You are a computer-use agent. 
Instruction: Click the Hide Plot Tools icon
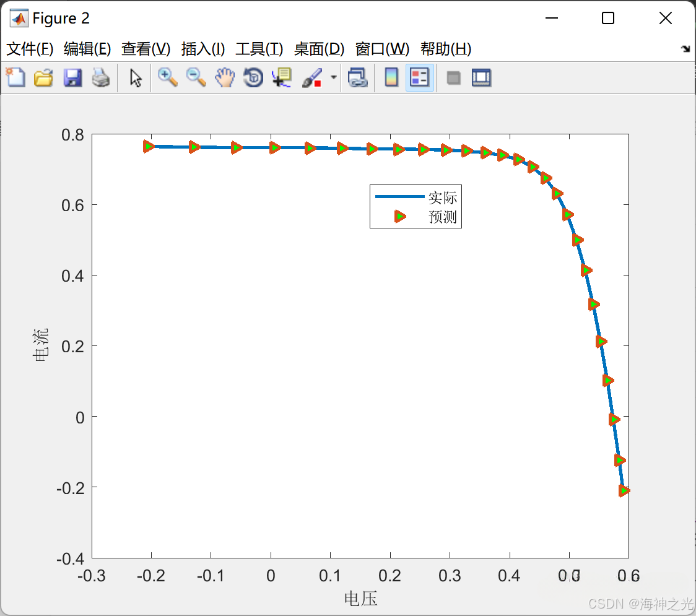(453, 78)
